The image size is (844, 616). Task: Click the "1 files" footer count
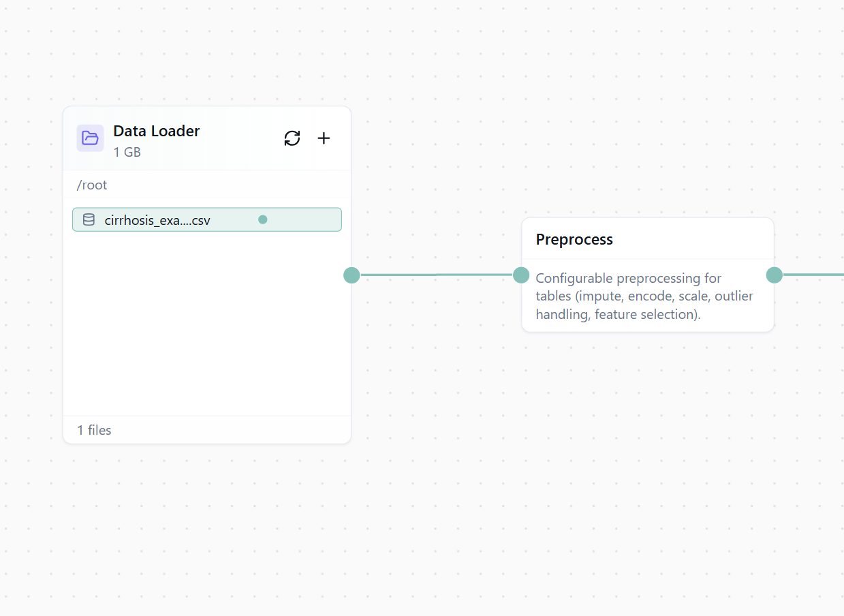(x=94, y=430)
